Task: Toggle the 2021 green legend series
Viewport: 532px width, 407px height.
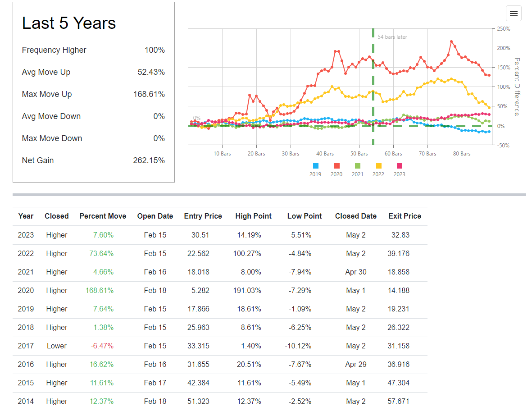Action: [x=358, y=170]
